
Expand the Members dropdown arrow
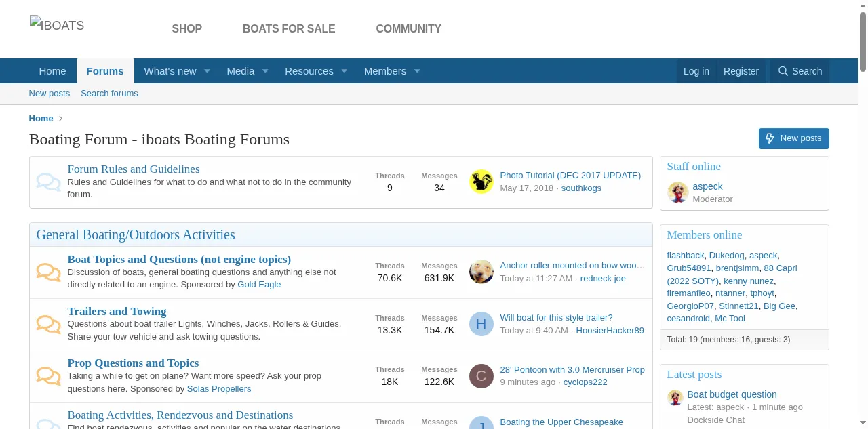[x=417, y=71]
